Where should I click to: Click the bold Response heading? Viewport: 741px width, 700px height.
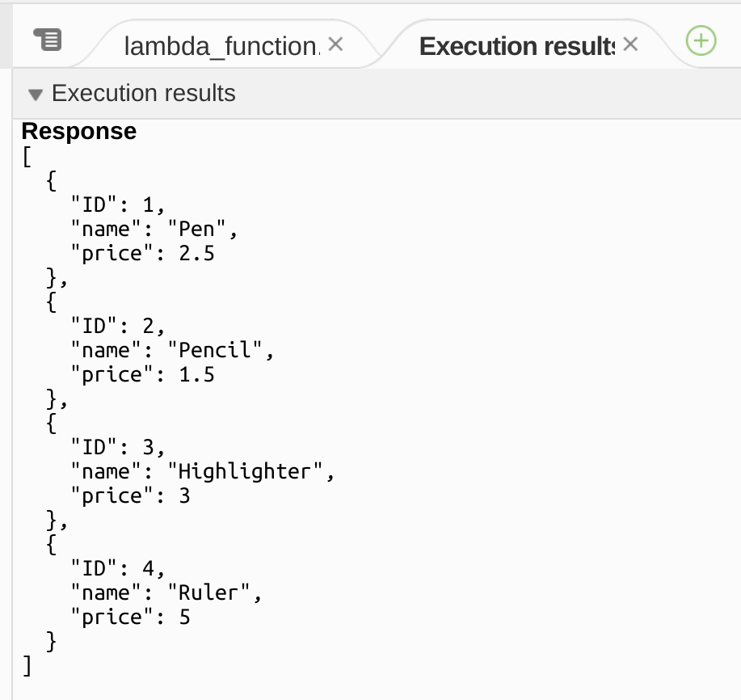79,131
